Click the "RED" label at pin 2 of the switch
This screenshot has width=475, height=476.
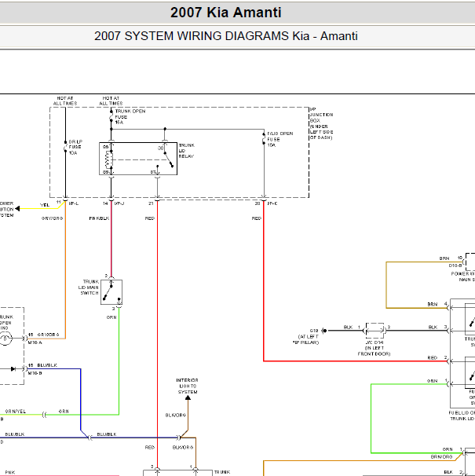pos(433,357)
